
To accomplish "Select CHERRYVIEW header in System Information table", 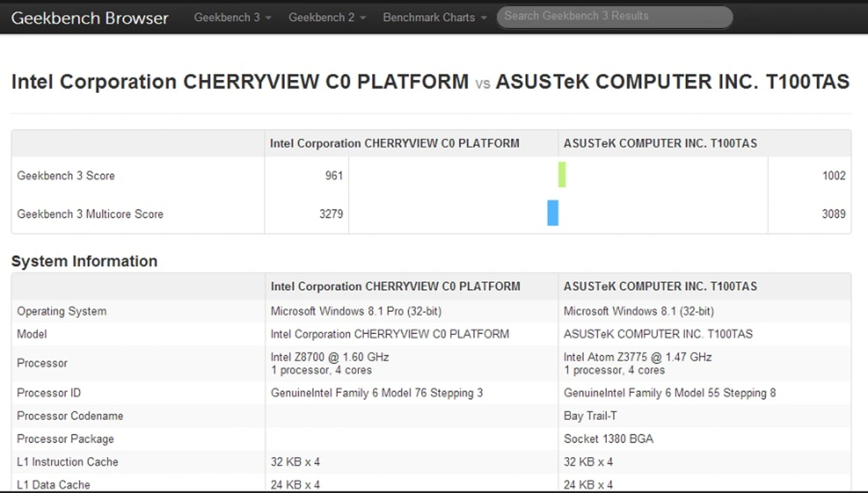I will 395,286.
